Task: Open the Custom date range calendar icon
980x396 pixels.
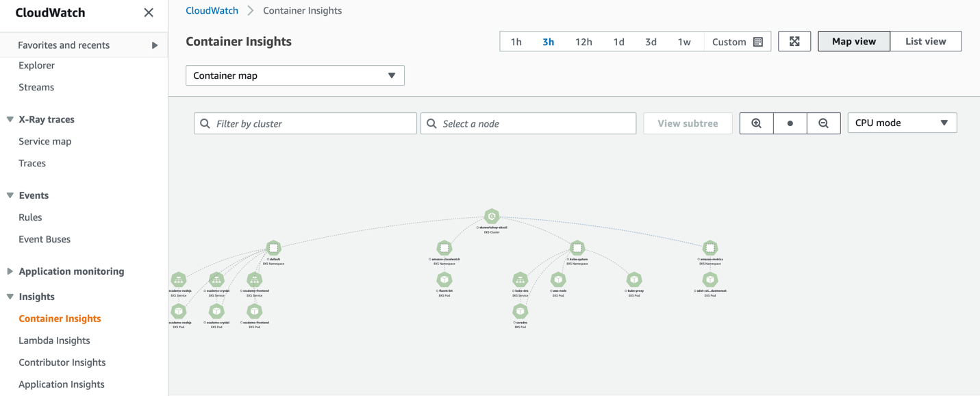Action: pos(758,42)
